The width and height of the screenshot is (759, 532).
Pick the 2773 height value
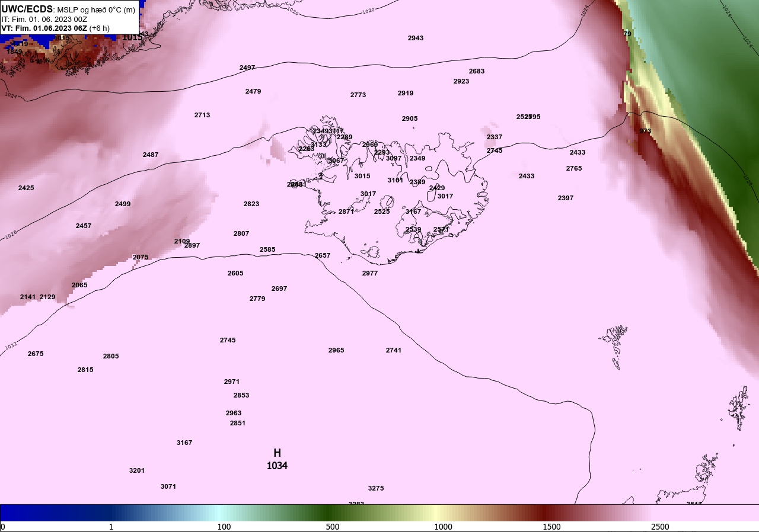pyautogui.click(x=358, y=95)
